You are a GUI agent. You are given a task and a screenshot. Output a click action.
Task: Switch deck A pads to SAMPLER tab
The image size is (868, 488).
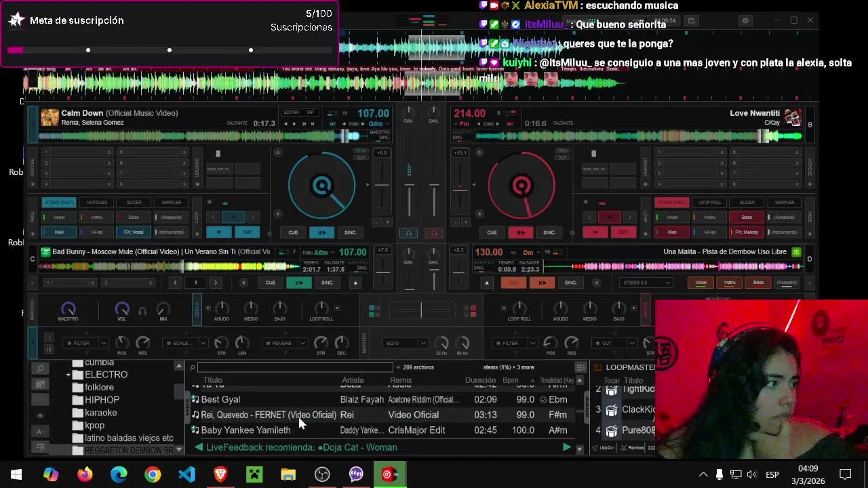click(x=171, y=202)
